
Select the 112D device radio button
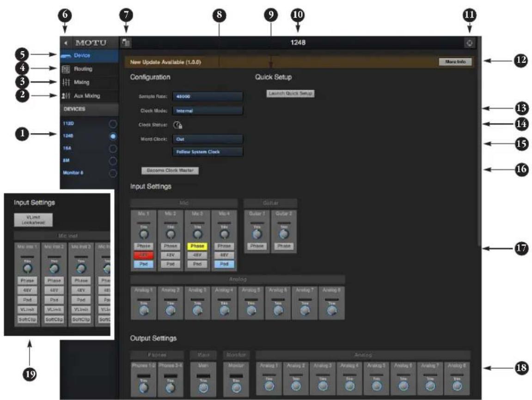click(x=113, y=124)
